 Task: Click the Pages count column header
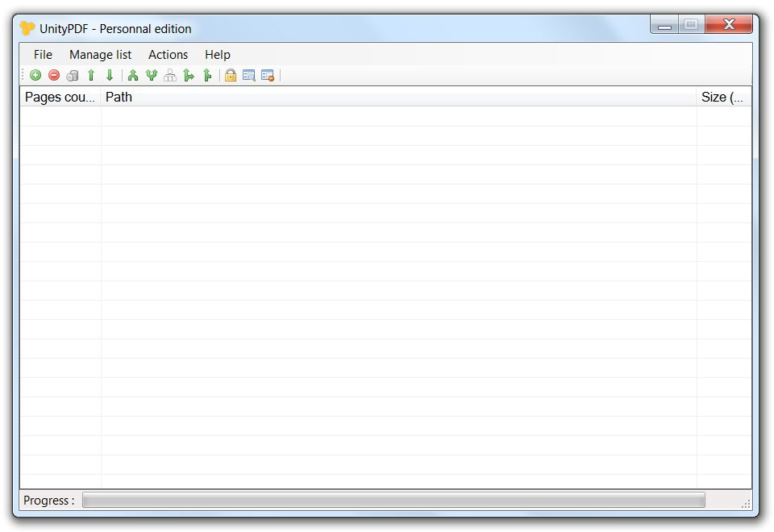60,97
